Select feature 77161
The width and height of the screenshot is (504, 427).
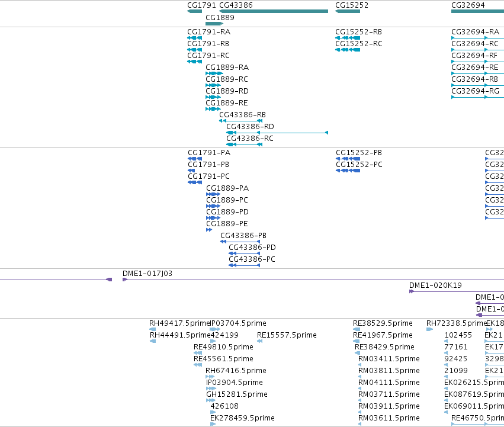pyautogui.click(x=446, y=353)
